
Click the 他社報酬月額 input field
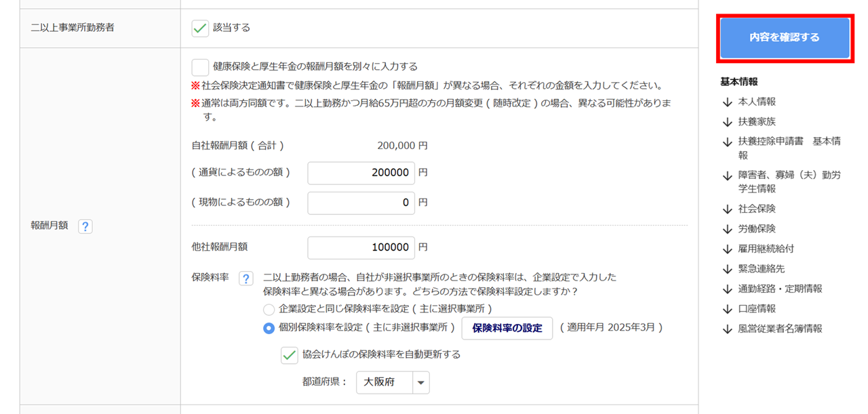click(x=361, y=247)
